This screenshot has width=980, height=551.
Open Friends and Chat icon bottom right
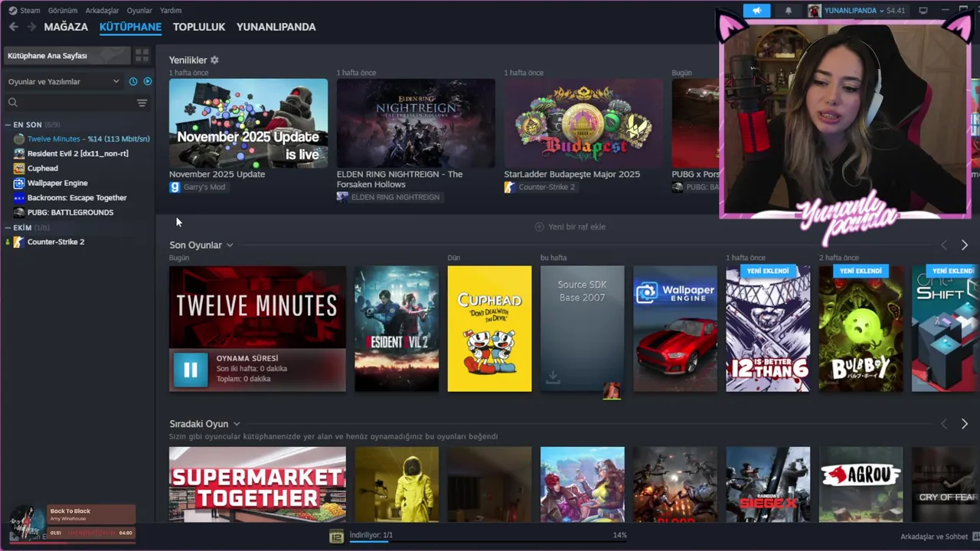point(975,536)
